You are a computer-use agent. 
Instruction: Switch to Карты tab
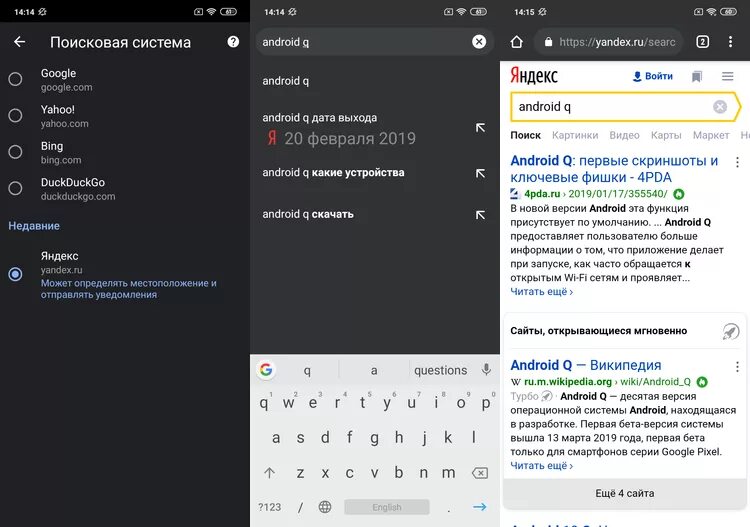pos(666,135)
